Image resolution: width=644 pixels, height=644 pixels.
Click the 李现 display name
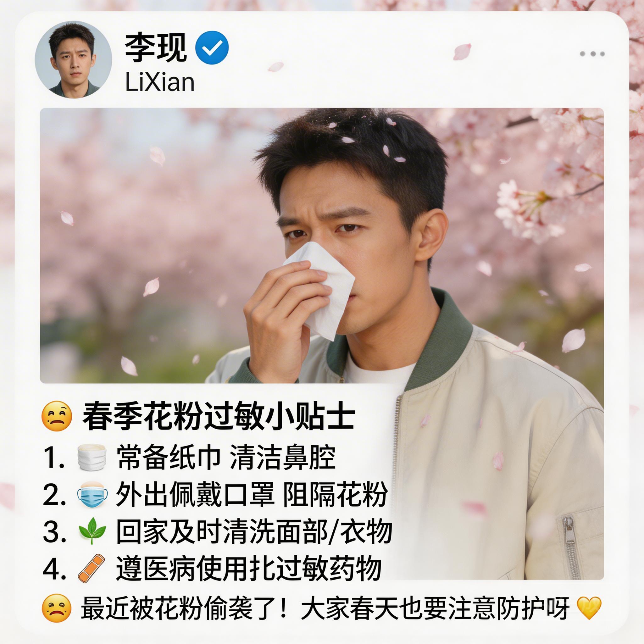[x=156, y=48]
